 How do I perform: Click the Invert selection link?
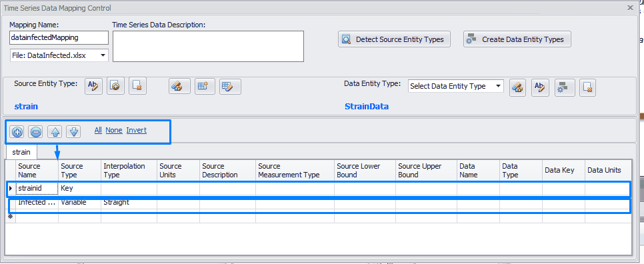pos(137,130)
